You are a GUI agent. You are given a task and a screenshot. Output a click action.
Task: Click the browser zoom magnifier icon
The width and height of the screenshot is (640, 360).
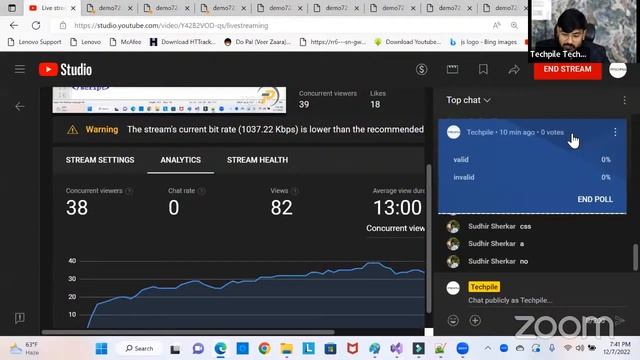[514, 25]
